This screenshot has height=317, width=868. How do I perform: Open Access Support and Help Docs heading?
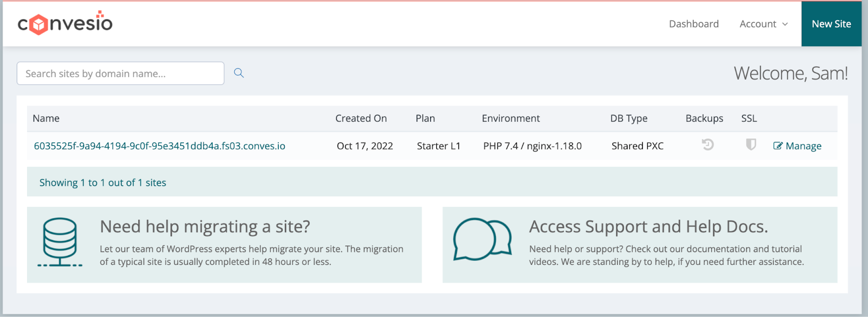click(648, 227)
